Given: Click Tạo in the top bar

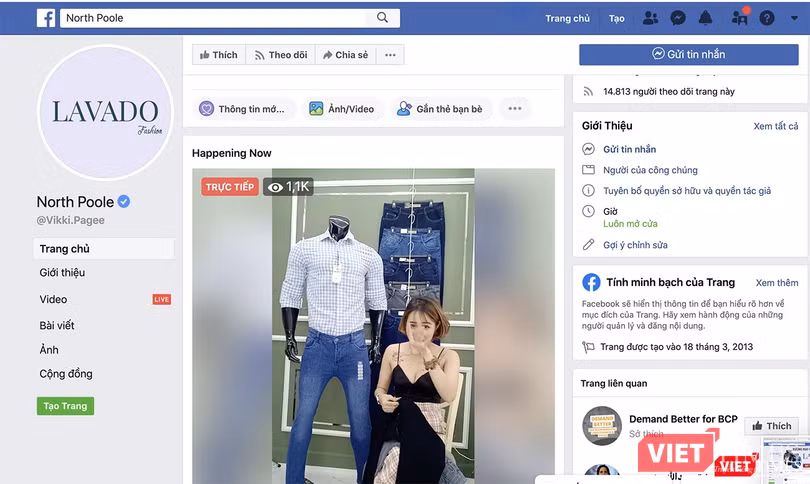Looking at the screenshot, I should [616, 19].
